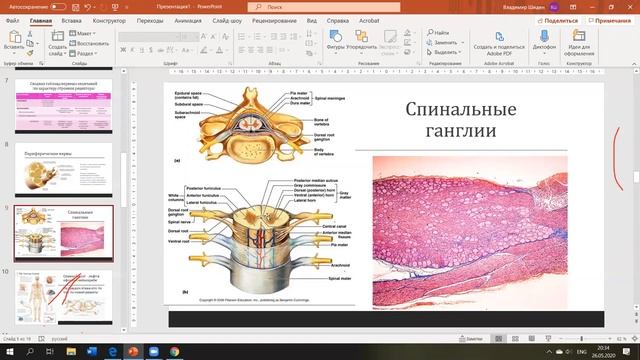Start slideshow from the Quick Access toolbar icon
Screen dimensions: 640x360
(x=115, y=7)
